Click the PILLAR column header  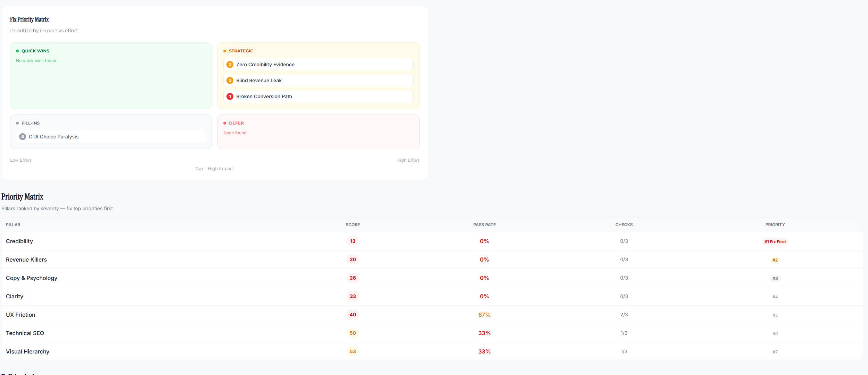pos(13,224)
